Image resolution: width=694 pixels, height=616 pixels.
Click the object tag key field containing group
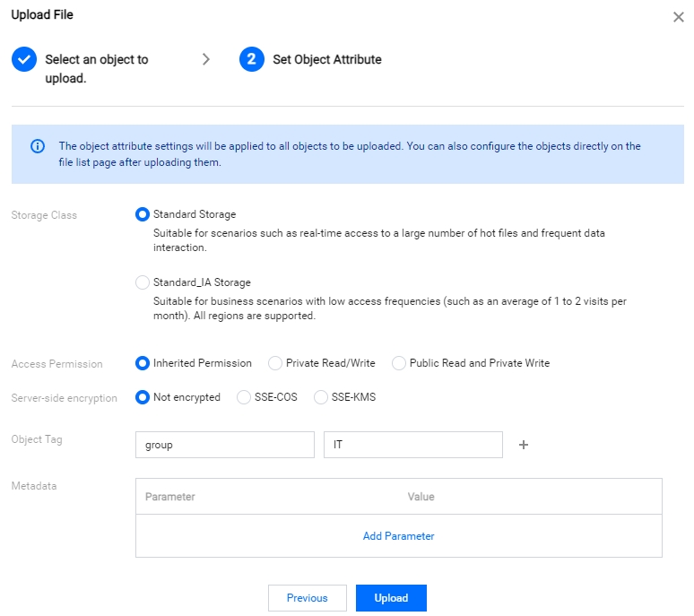coord(225,445)
